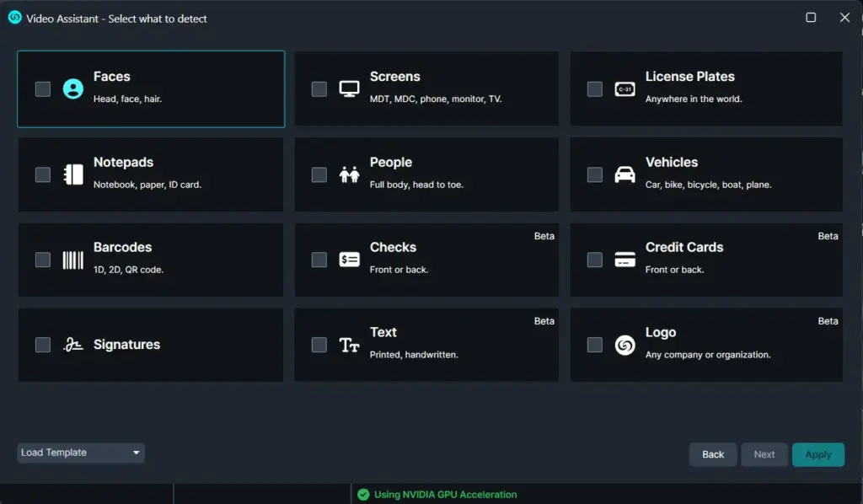Click 'Anywhere in the world.' description
The height and width of the screenshot is (504, 863).
coord(694,99)
